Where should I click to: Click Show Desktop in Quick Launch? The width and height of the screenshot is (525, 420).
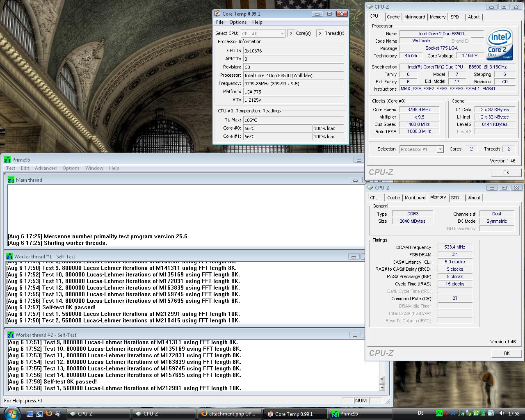pyautogui.click(x=30, y=414)
